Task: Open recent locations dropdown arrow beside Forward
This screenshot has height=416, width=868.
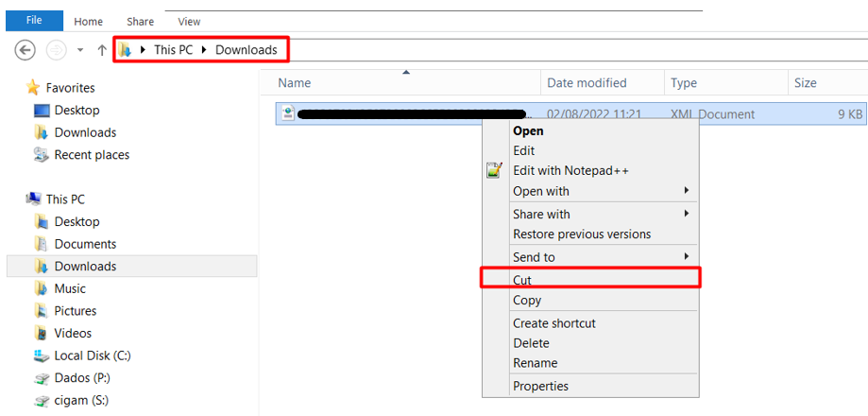Action: point(80,50)
